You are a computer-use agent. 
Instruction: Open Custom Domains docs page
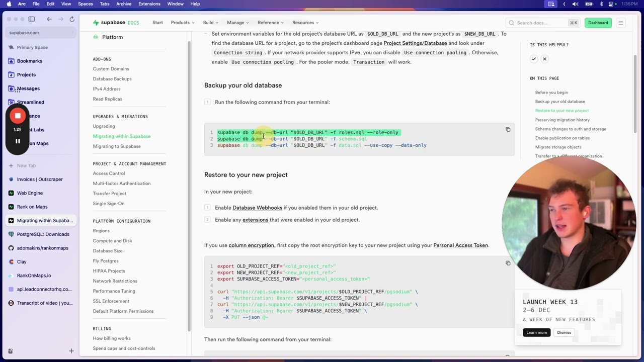click(x=111, y=69)
